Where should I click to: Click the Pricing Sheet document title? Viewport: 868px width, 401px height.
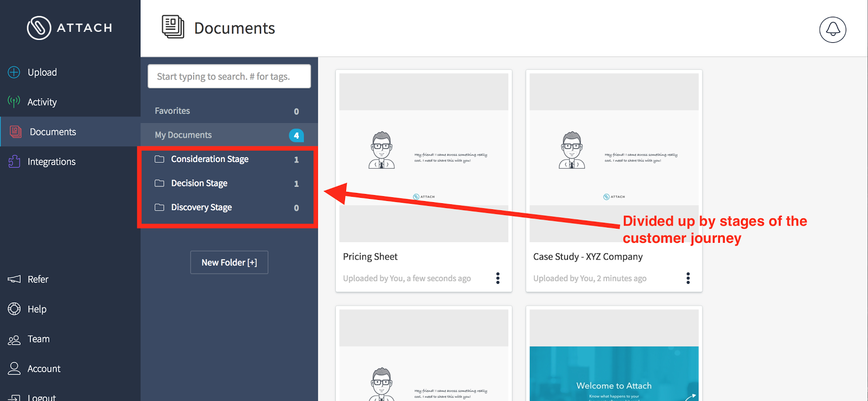(370, 256)
